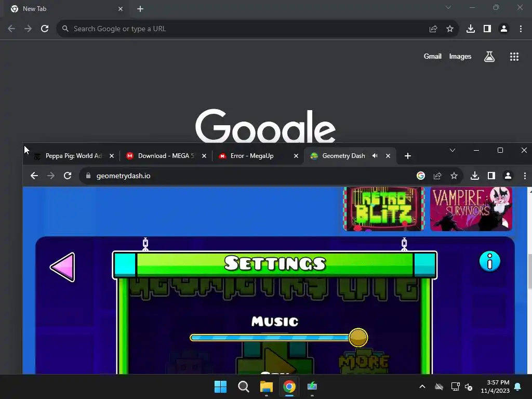
Task: Close the Download - MEGA tab
Action: [204, 156]
